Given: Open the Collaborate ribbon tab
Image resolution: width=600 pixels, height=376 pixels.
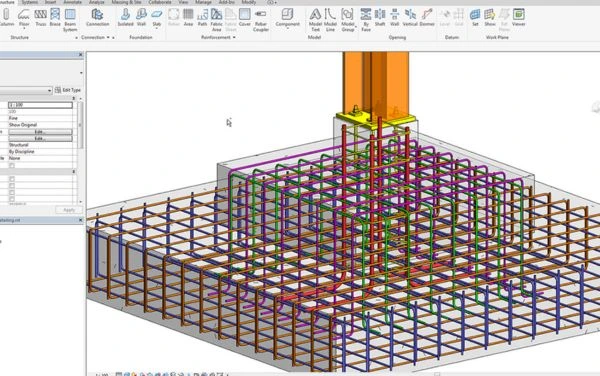Looking at the screenshot, I should point(160,2).
